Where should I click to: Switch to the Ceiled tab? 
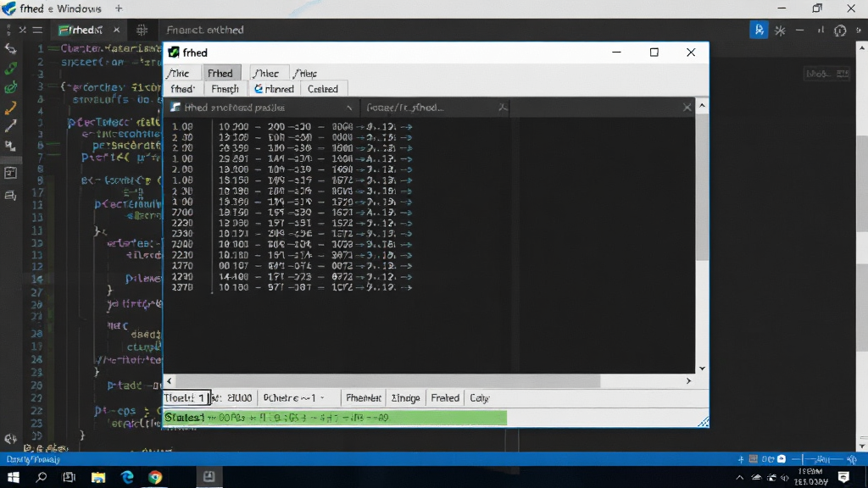pos(323,88)
